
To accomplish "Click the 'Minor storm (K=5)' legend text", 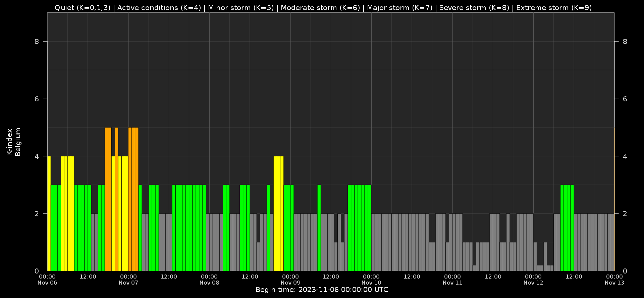I will [x=241, y=8].
